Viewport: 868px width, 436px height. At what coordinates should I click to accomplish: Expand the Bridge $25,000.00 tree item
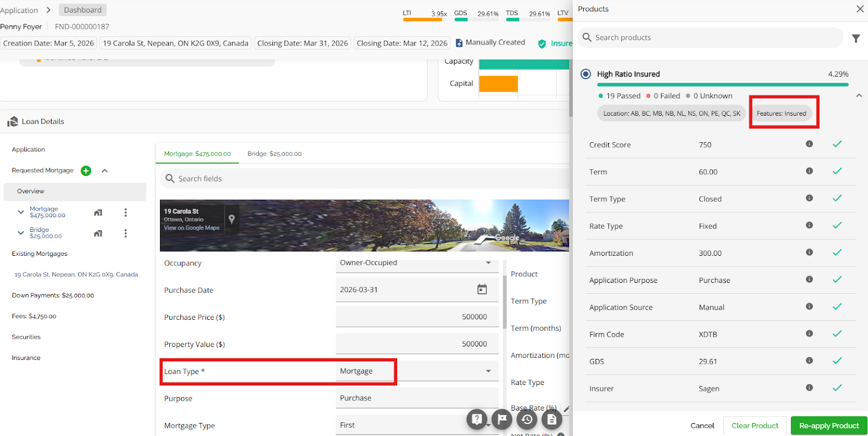click(21, 233)
